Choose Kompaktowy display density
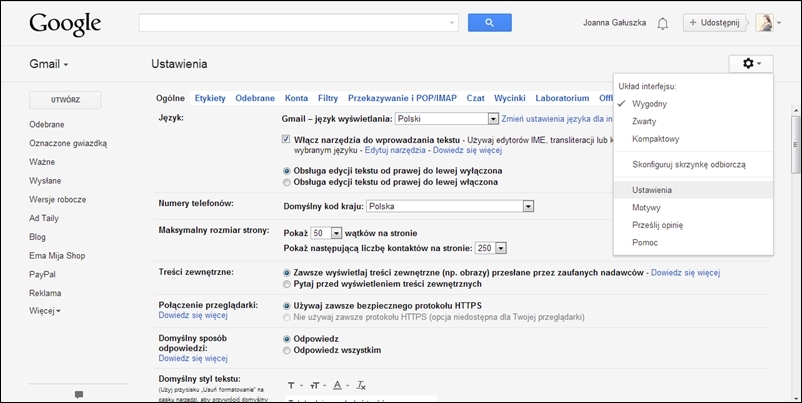802x403 pixels. [x=693, y=139]
